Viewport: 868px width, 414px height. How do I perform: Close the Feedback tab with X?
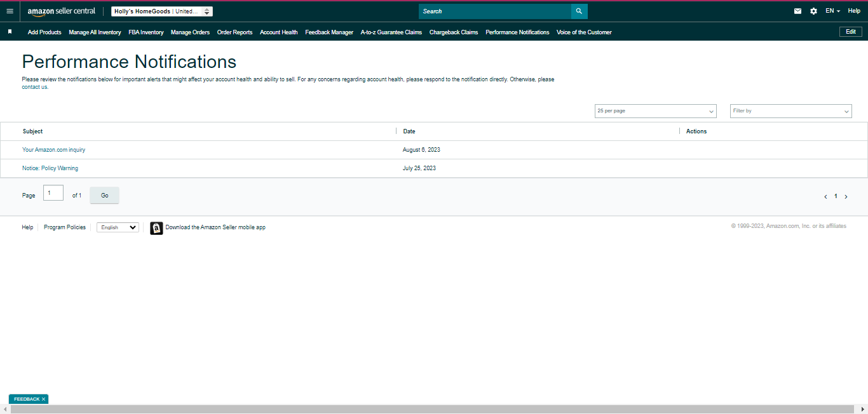point(44,399)
